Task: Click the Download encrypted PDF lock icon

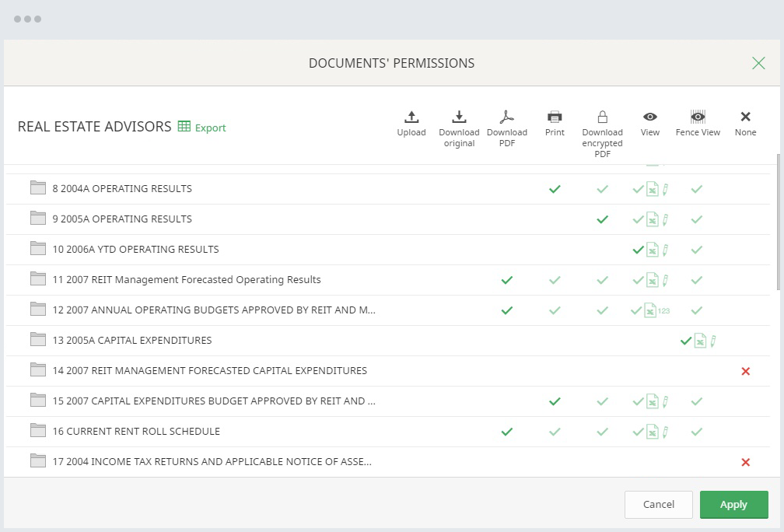Action: (x=602, y=117)
